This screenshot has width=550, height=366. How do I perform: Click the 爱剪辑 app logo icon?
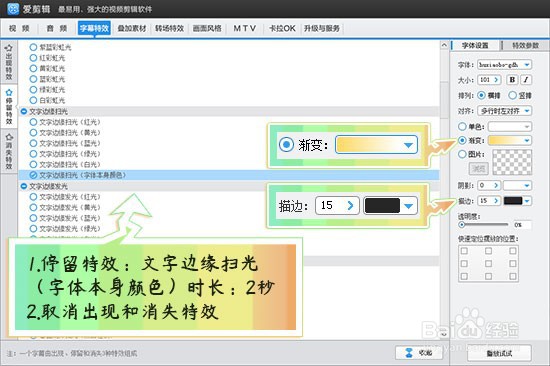(13, 9)
